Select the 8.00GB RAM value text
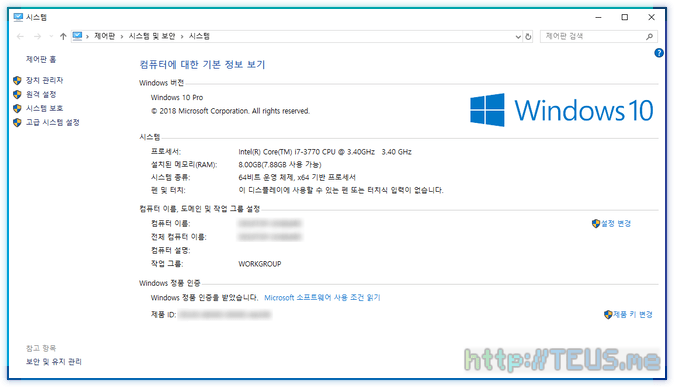Image resolution: width=674 pixels, height=387 pixels. [x=280, y=165]
